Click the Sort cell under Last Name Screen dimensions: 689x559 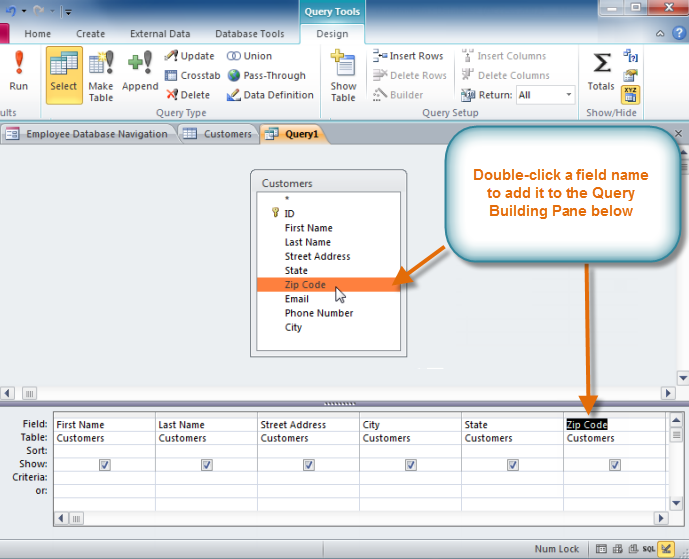coord(207,451)
